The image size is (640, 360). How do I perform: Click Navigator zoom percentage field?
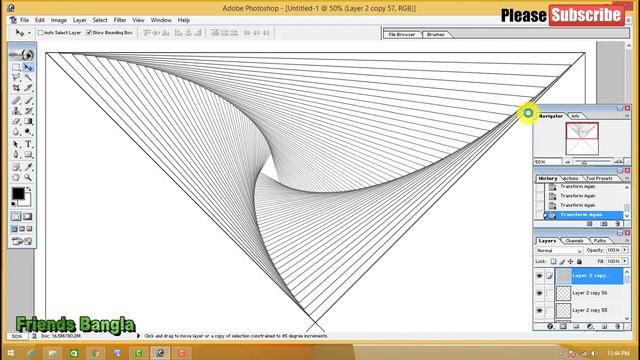pos(548,162)
